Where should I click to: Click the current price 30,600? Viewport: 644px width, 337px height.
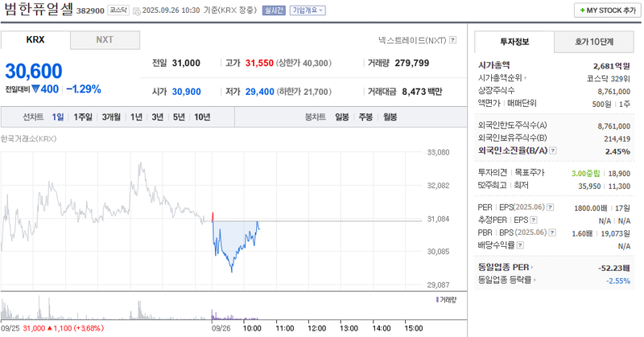(34, 71)
